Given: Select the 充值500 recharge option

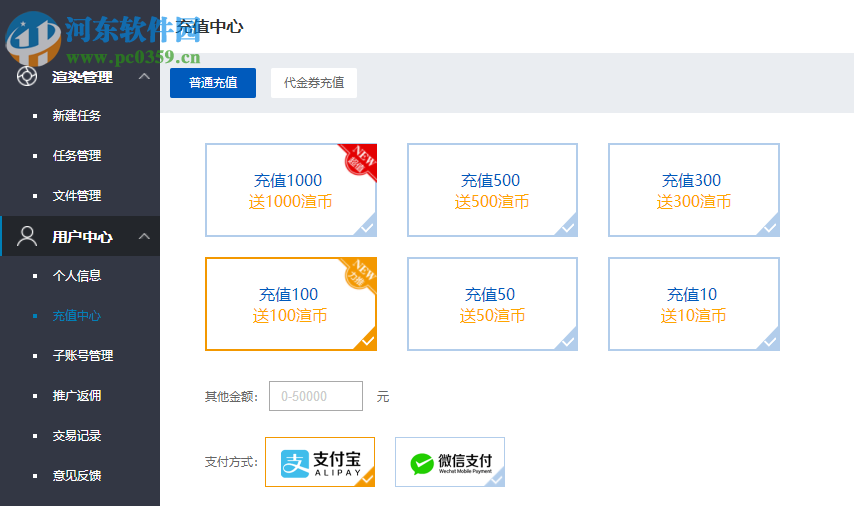Looking at the screenshot, I should point(492,190).
